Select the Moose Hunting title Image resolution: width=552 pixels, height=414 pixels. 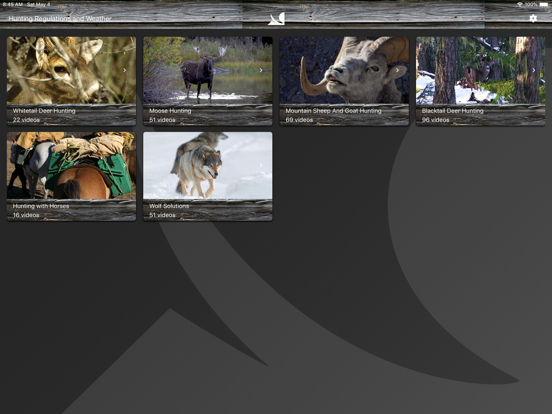170,111
